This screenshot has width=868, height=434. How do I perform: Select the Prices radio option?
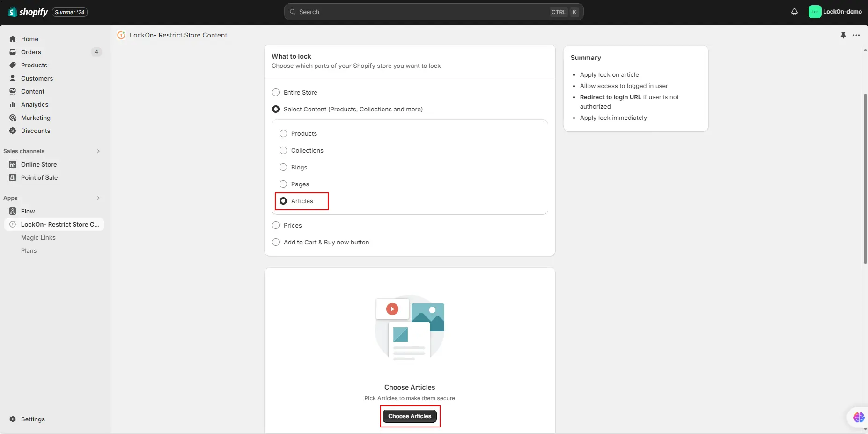[276, 225]
